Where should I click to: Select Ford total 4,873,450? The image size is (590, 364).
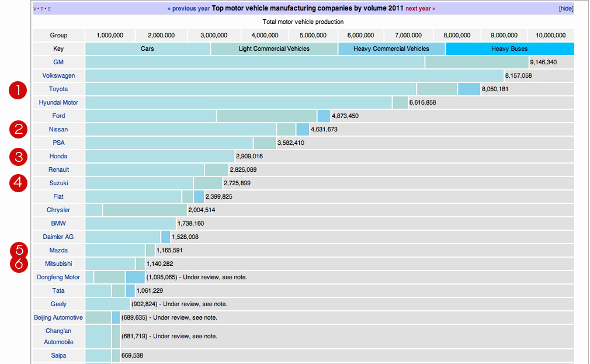tap(345, 116)
